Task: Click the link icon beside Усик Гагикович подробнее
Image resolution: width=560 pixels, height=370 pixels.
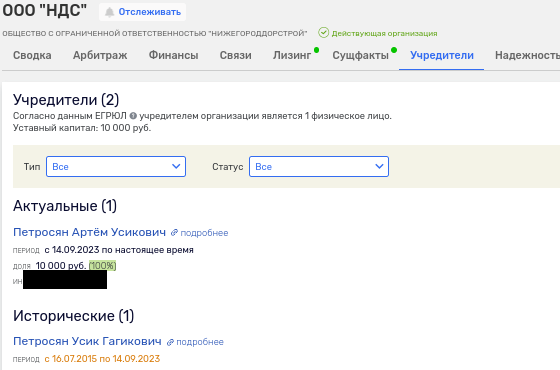Action: [x=170, y=342]
